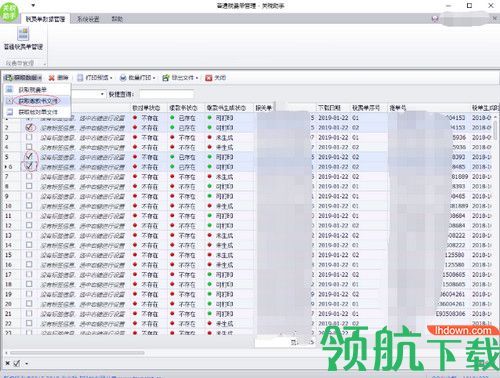The width and height of the screenshot is (500, 378).
Task: Open the combo box left of 快捷查询
Action: tap(102, 94)
